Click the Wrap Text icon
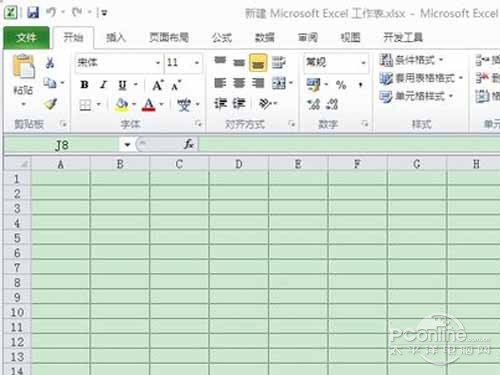The width and height of the screenshot is (500, 375). (278, 62)
